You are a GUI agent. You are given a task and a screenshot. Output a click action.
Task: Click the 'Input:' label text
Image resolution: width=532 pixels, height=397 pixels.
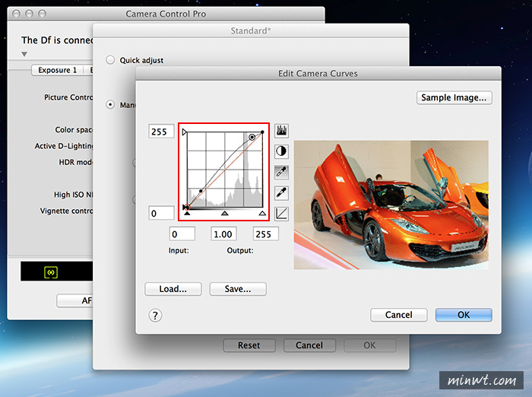point(179,251)
